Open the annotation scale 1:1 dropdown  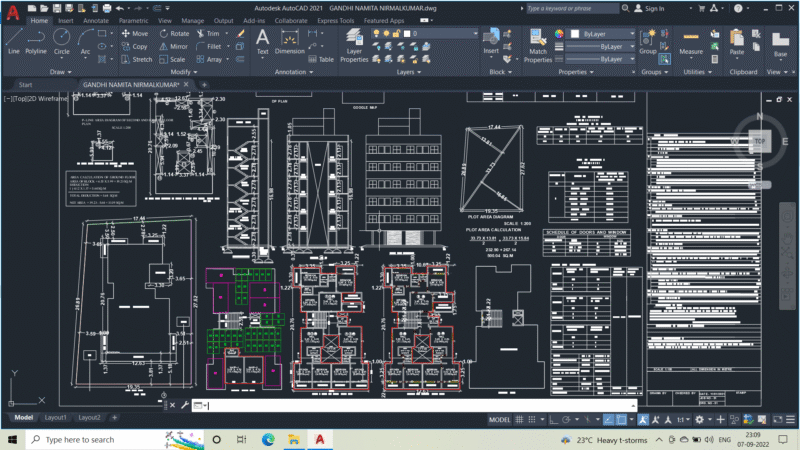683,419
